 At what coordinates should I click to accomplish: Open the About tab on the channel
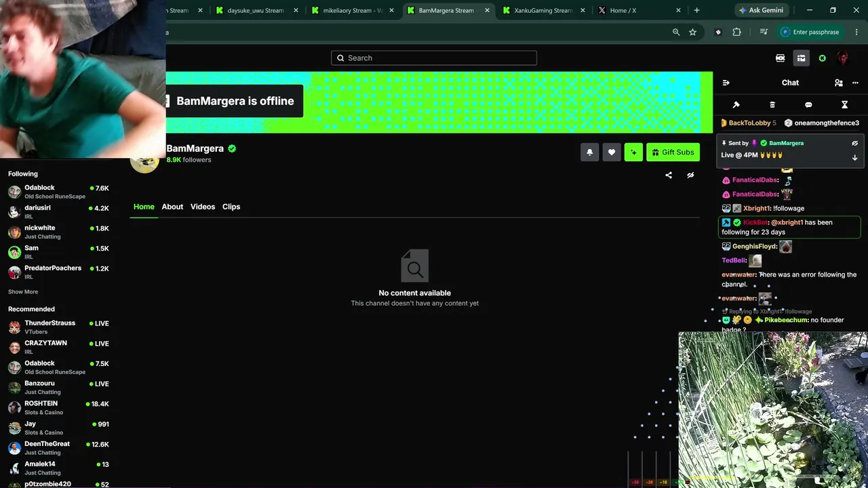point(172,207)
